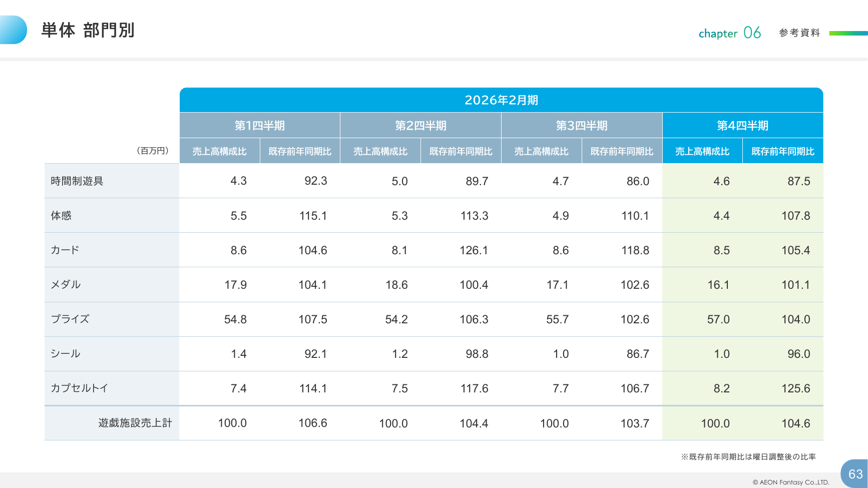Select the 第1四半期 column header
The image size is (868, 488).
pyautogui.click(x=260, y=126)
